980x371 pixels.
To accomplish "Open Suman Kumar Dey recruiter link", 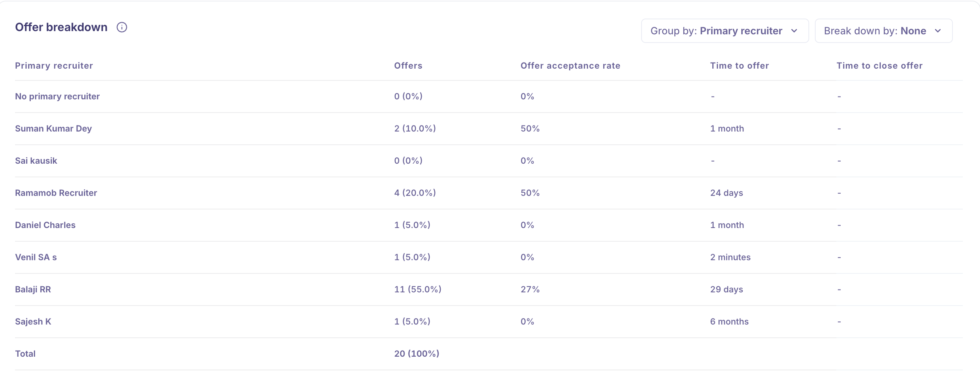I will pos(53,129).
